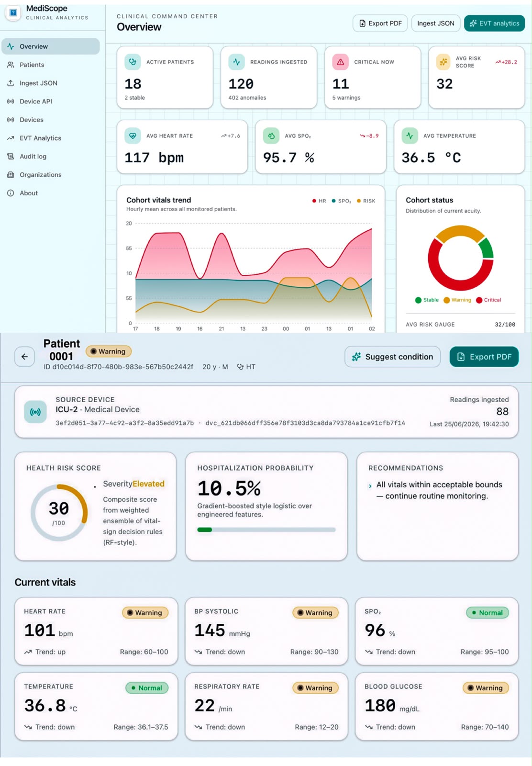The width and height of the screenshot is (532, 766).
Task: Click the upload icon beside sidebar Ingest JSON
Action: (11, 83)
